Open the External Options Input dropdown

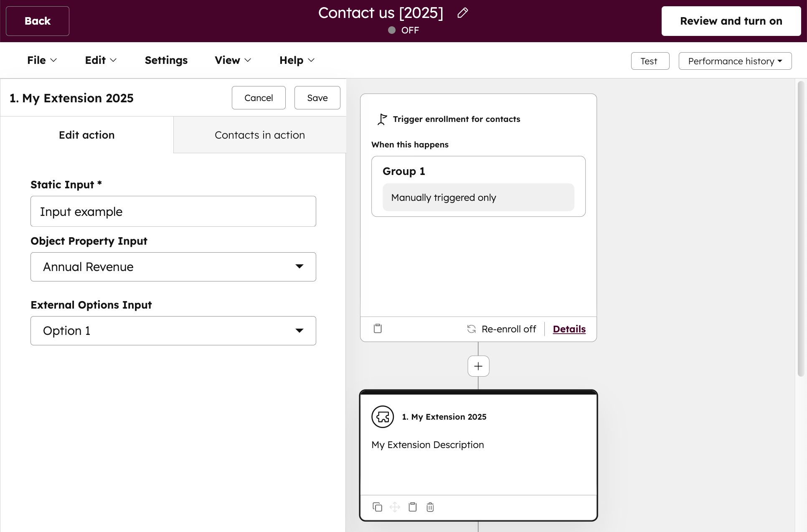[173, 331]
